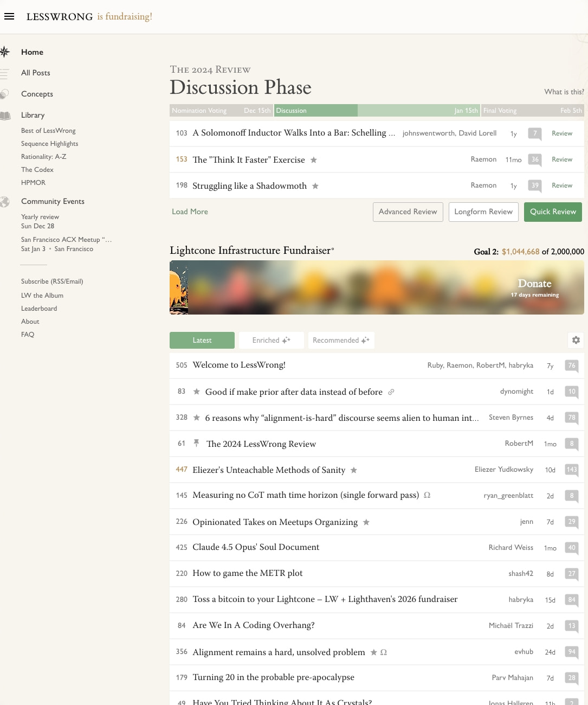Open Yearly review event
Viewport: 588px width, 705px height.
(x=40, y=221)
